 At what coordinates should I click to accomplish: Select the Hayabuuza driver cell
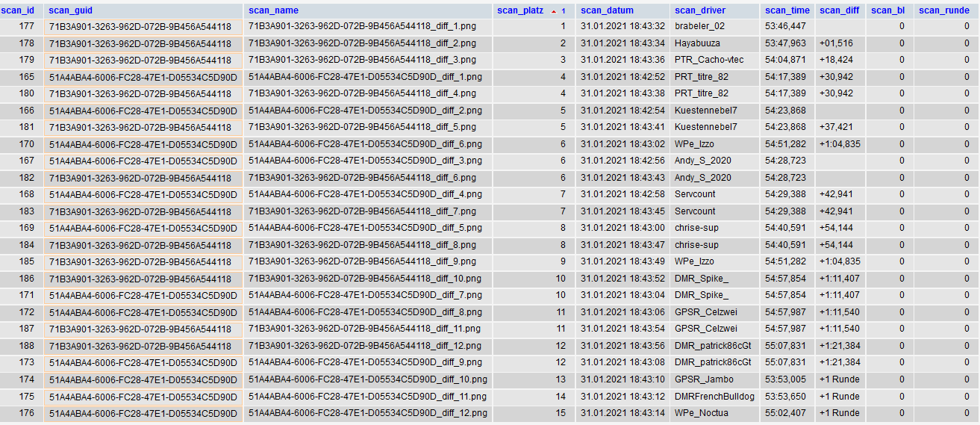click(697, 43)
